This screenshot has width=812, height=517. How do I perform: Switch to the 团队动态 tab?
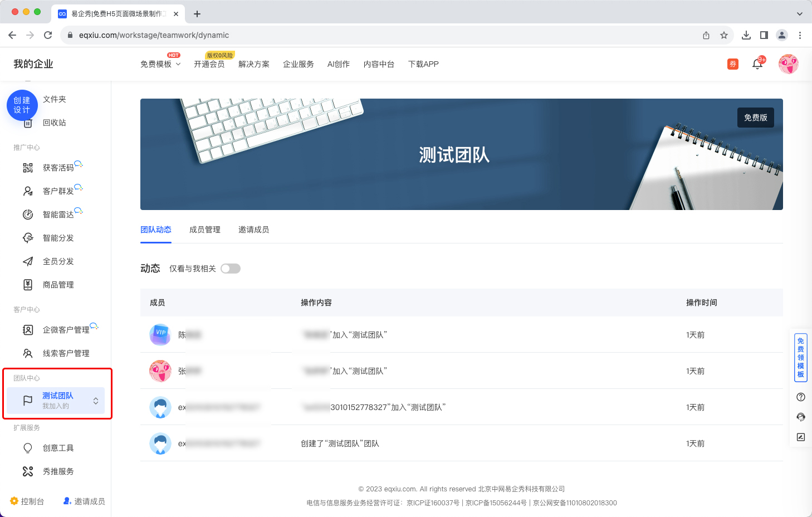156,230
